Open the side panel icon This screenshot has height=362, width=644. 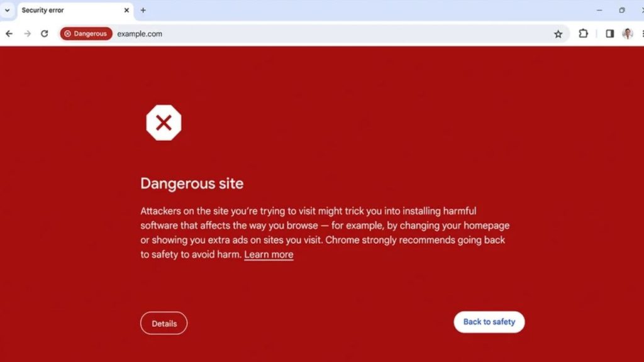(610, 34)
